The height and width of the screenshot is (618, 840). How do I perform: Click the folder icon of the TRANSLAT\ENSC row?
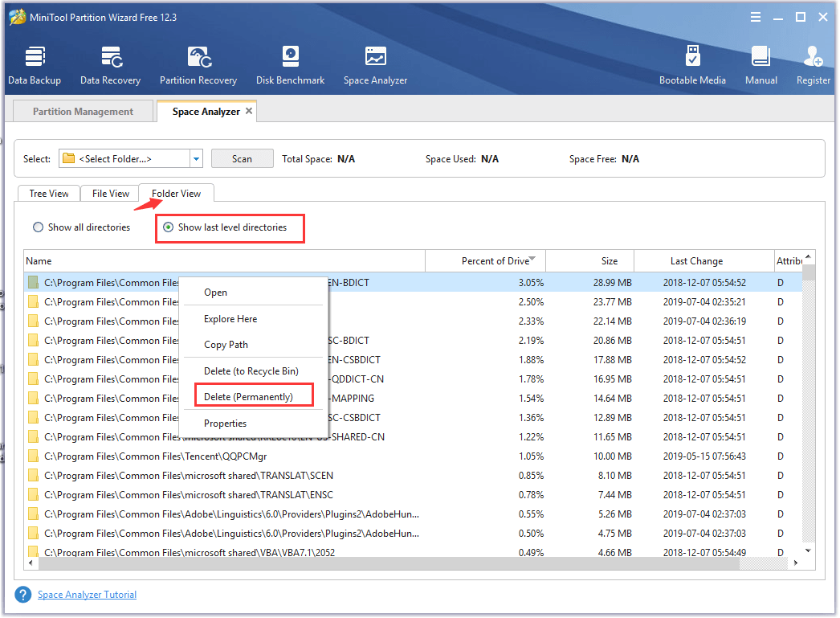click(33, 495)
